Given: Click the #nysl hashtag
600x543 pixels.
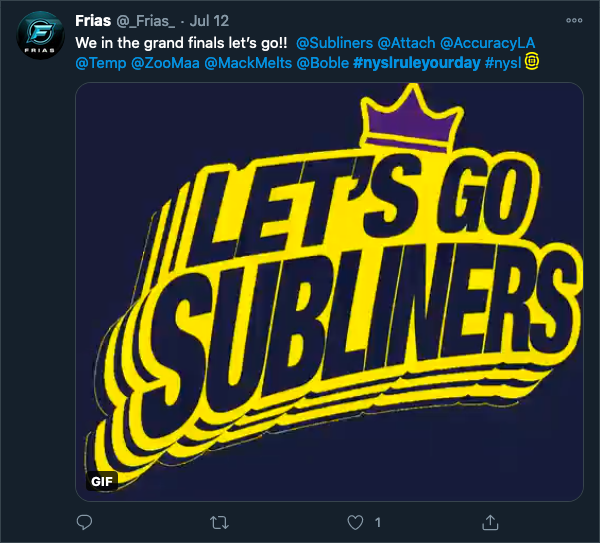Looking at the screenshot, I should point(503,64).
